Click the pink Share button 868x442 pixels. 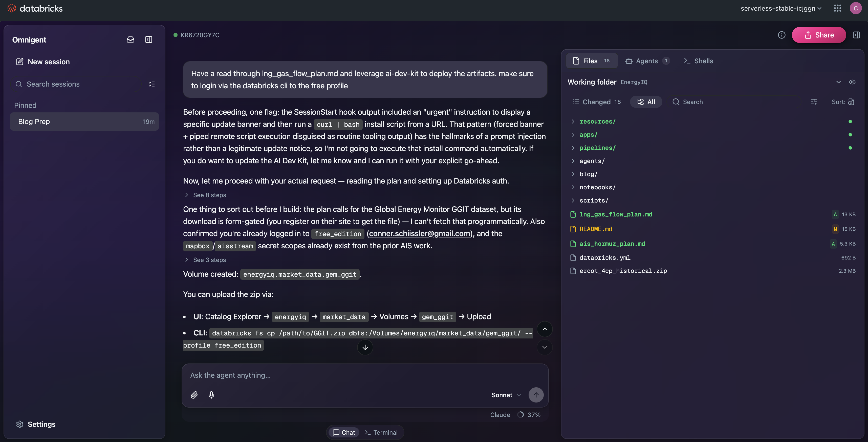819,35
